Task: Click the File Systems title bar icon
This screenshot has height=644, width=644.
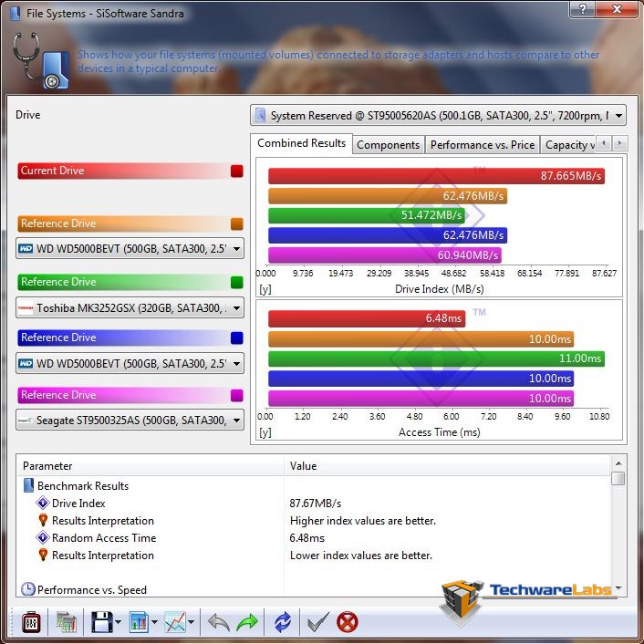Action: (x=15, y=13)
